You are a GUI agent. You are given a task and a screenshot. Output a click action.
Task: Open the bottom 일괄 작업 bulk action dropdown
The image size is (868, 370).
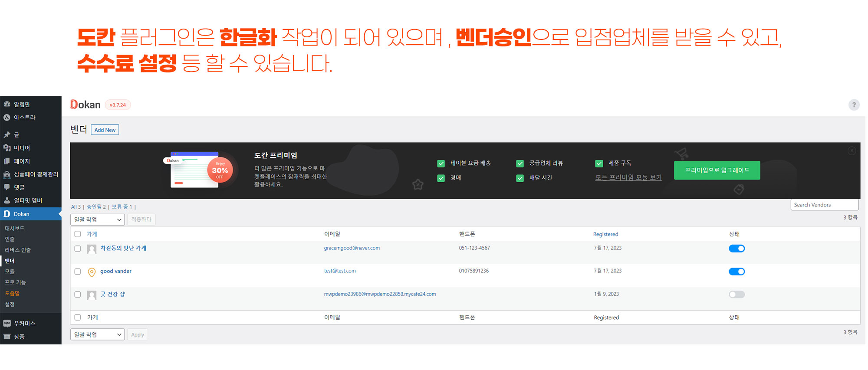click(x=98, y=334)
